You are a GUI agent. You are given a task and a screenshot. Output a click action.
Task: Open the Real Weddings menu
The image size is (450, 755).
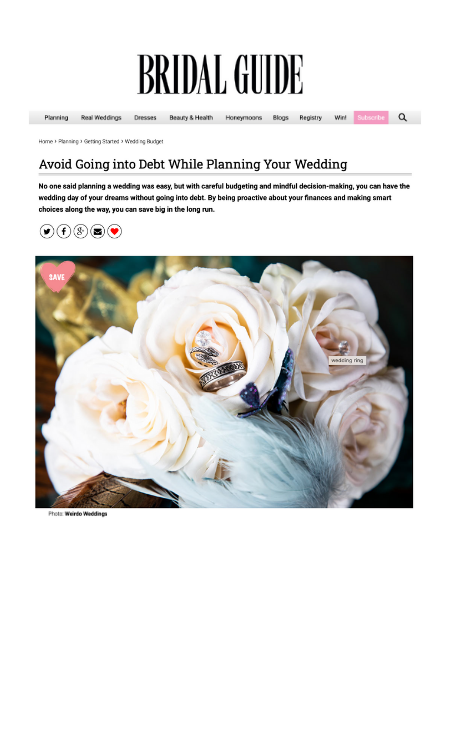pyautogui.click(x=101, y=117)
